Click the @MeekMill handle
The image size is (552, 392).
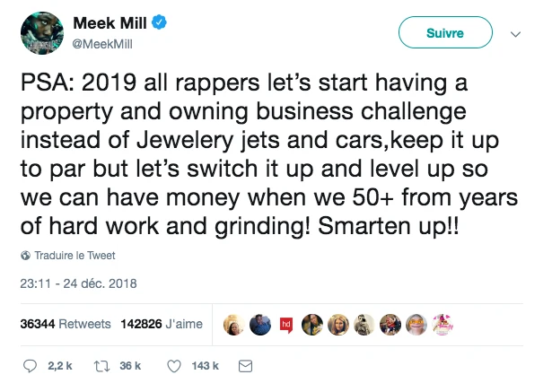click(x=104, y=42)
